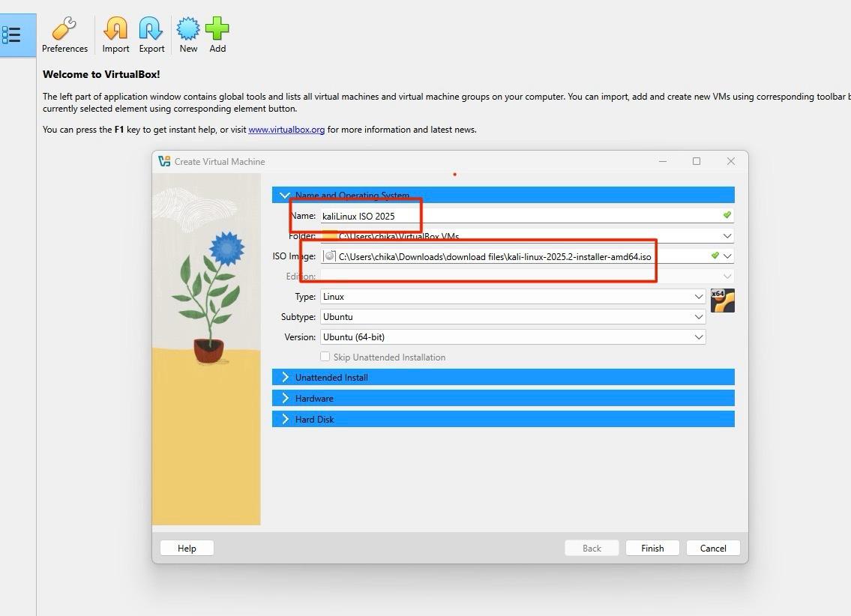Open Preferences in the VirtualBox toolbar
The height and width of the screenshot is (616, 851).
(x=64, y=35)
